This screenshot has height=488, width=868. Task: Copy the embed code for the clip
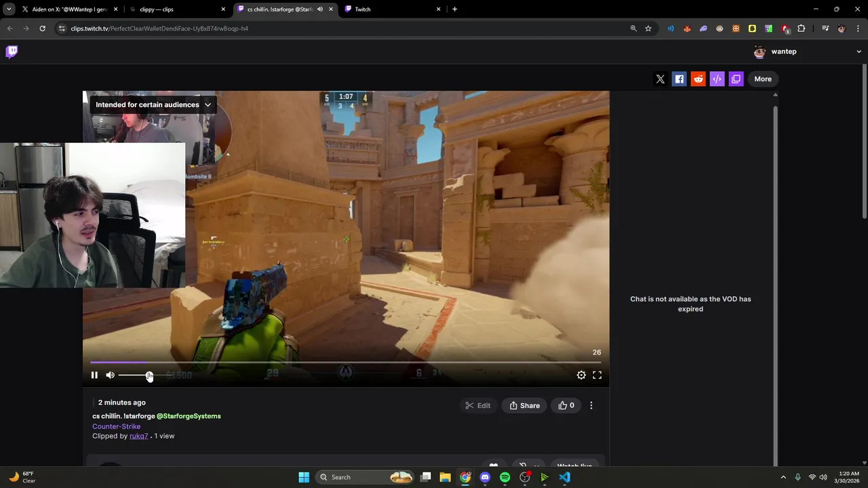(717, 79)
